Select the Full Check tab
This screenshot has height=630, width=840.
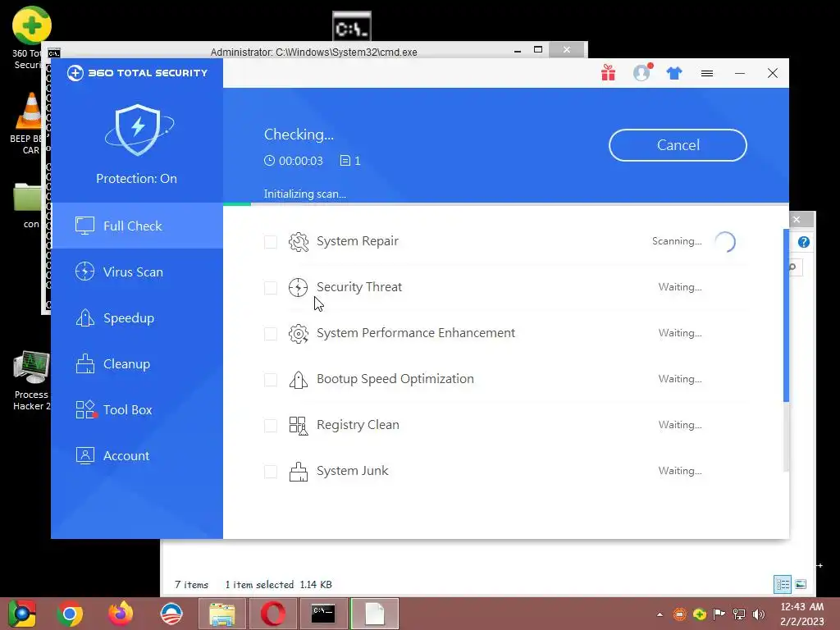pyautogui.click(x=137, y=226)
